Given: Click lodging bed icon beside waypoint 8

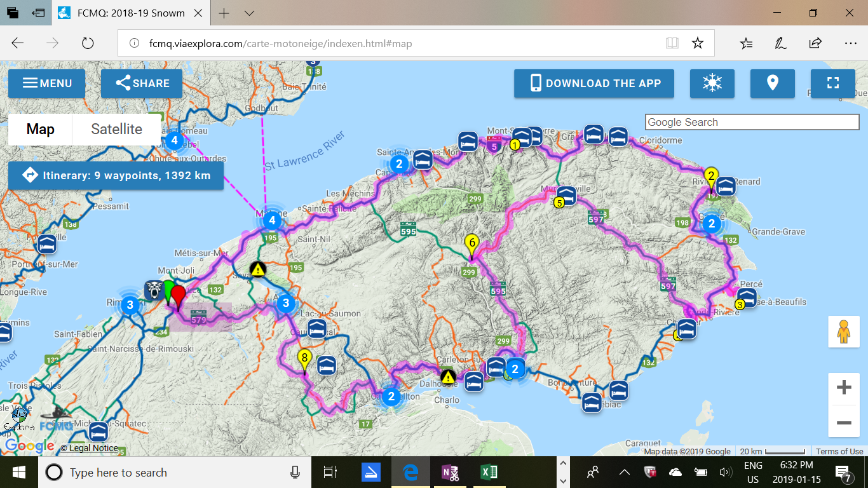Looking at the screenshot, I should point(327,365).
